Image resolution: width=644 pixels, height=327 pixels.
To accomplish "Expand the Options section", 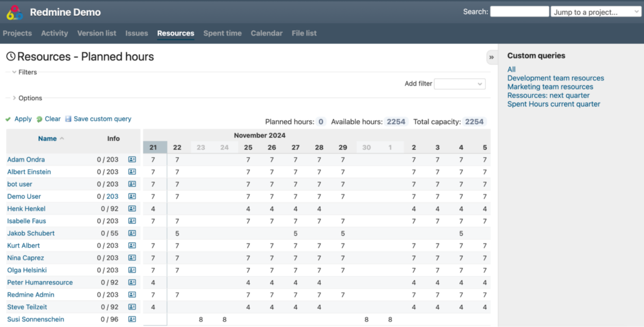I will click(14, 98).
